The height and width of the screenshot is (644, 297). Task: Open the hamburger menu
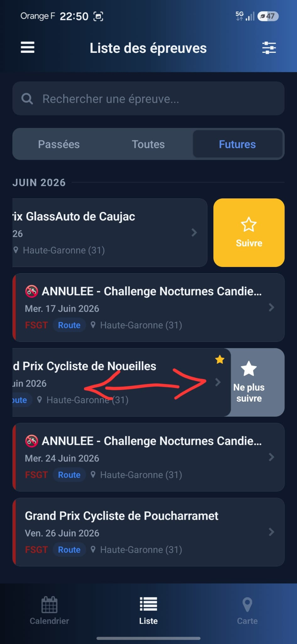pos(28,47)
